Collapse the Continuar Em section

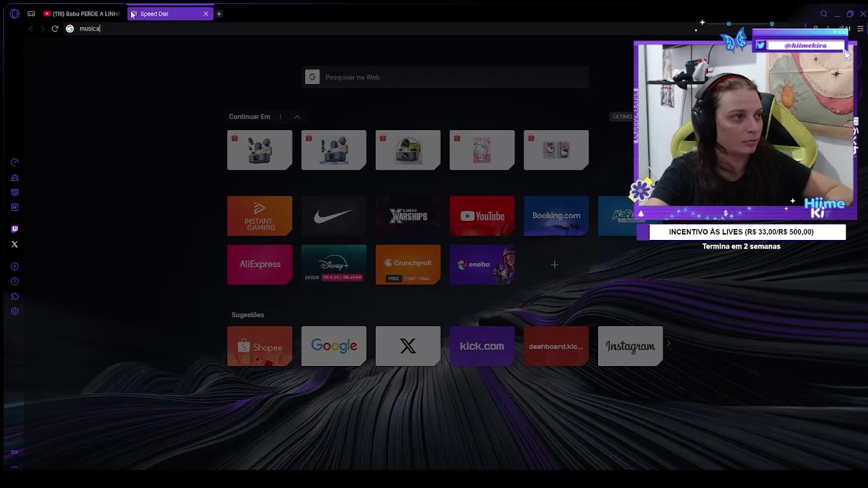(x=297, y=117)
